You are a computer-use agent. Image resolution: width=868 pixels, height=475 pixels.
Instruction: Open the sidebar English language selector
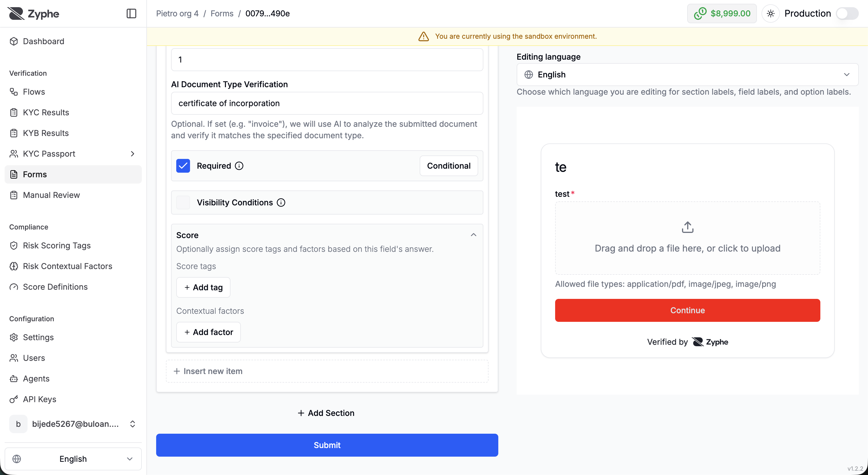73,459
